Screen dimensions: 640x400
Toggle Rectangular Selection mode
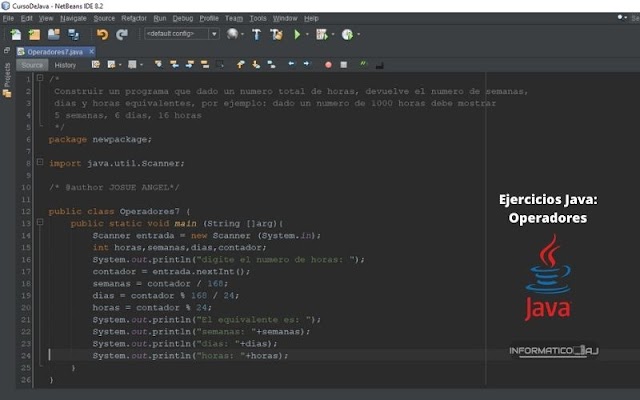point(220,64)
